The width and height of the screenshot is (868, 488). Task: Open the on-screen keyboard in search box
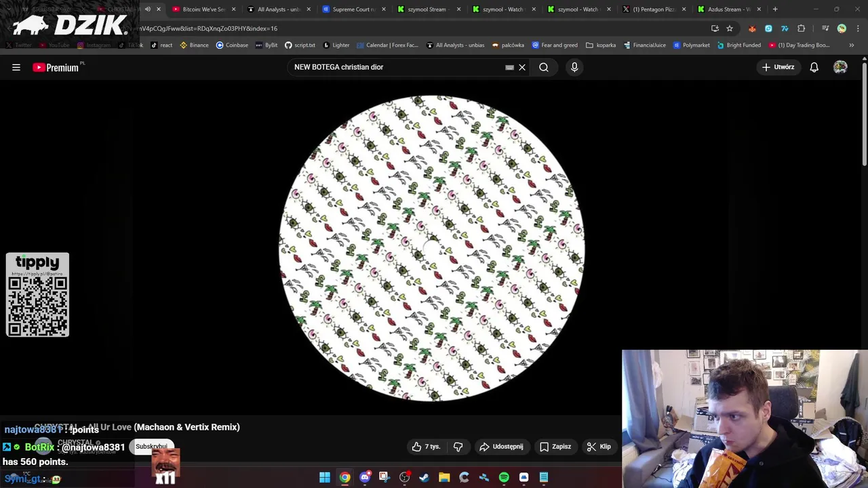coord(509,67)
